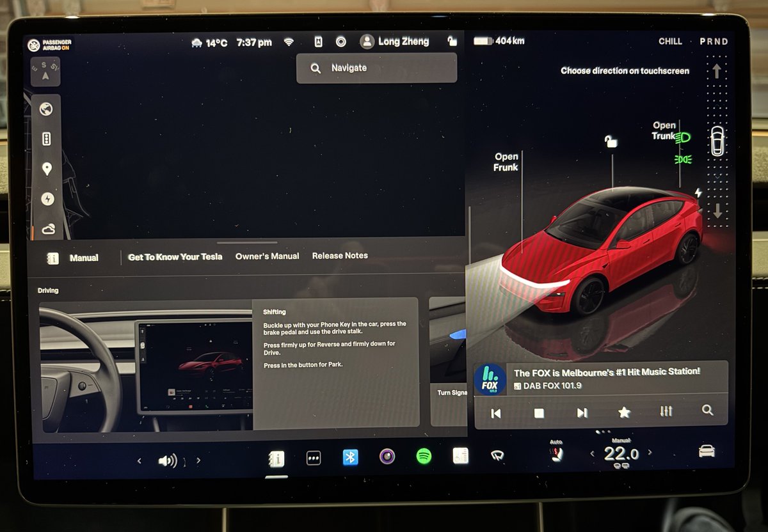Tap Open Frunk on the car
This screenshot has width=768, height=532.
point(506,162)
